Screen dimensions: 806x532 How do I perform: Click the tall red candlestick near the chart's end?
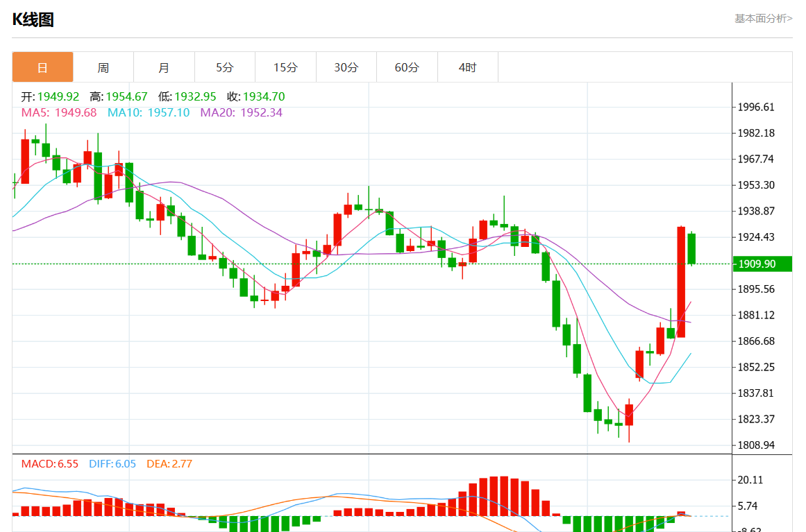[681, 282]
